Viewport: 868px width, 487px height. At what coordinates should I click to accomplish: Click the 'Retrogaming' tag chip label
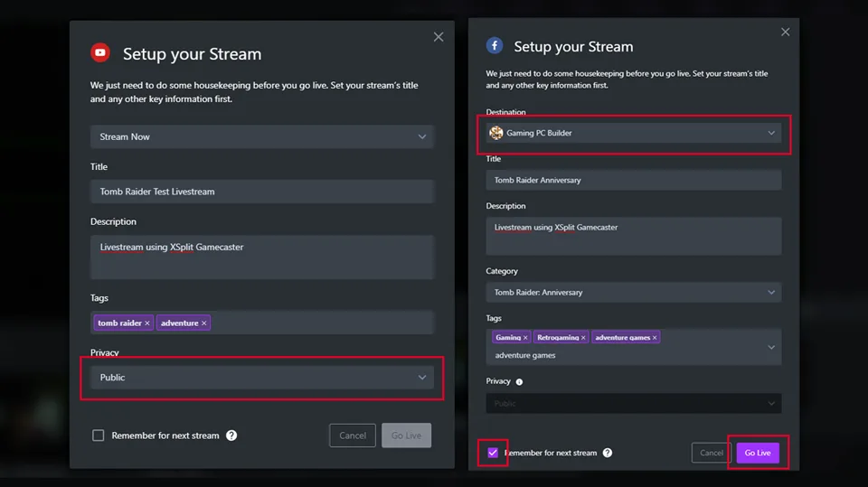[x=558, y=338]
